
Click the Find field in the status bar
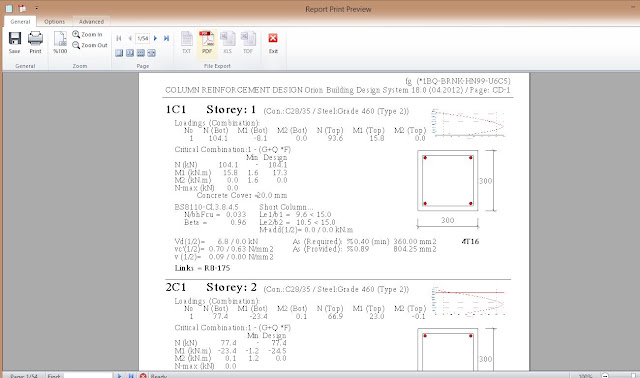click(88, 376)
